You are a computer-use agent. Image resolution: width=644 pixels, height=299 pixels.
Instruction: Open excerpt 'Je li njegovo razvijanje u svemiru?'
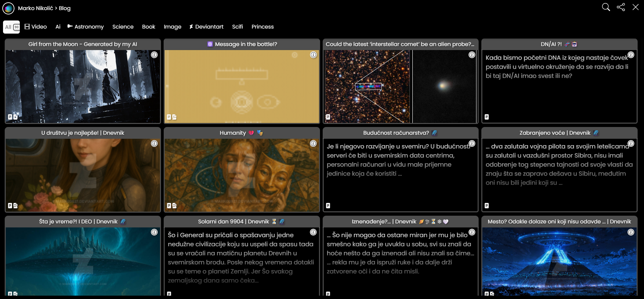(x=399, y=160)
